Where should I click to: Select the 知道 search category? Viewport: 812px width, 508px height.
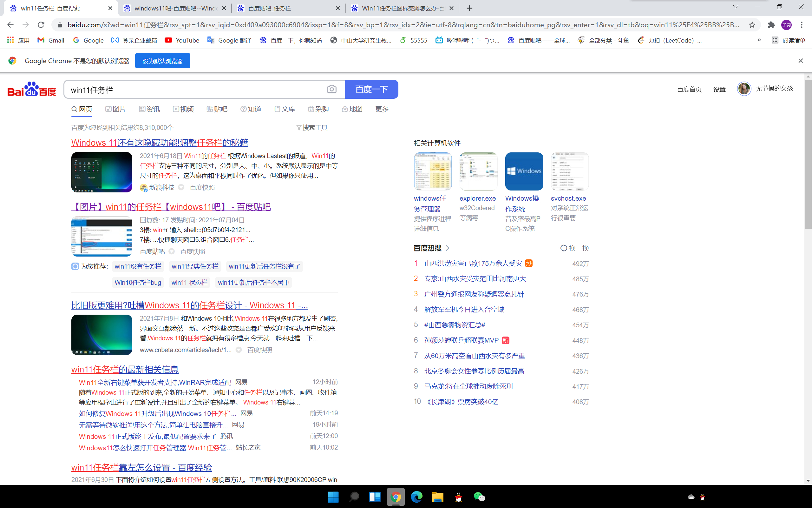tap(251, 109)
